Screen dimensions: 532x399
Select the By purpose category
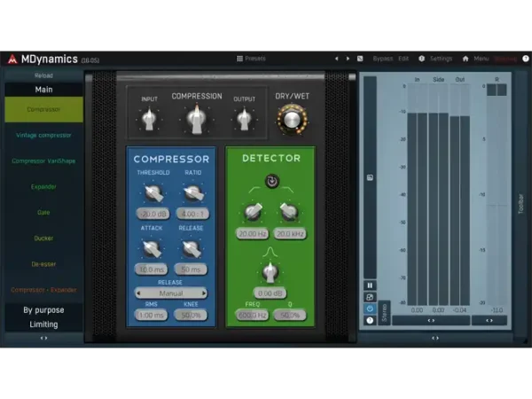(x=43, y=309)
